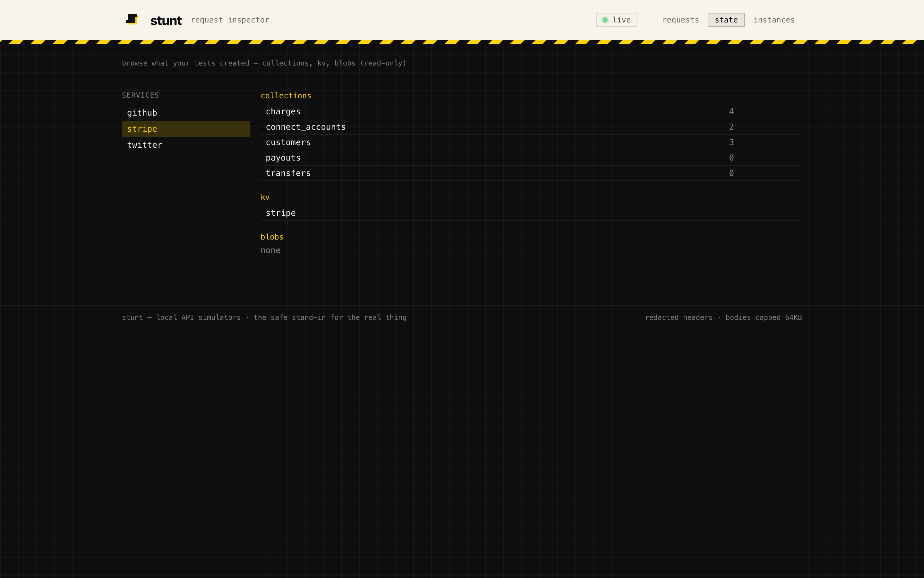Click the transfers count 0
924x578 pixels.
731,173
